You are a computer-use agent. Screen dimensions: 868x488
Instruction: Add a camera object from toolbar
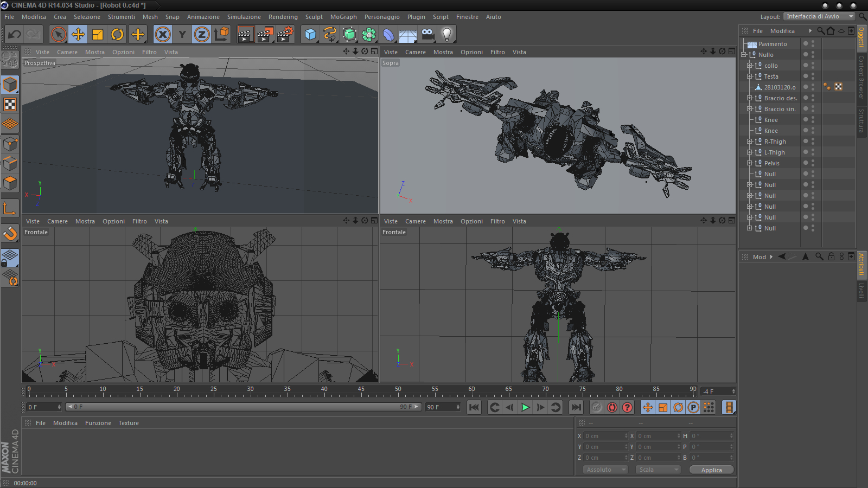pos(427,35)
